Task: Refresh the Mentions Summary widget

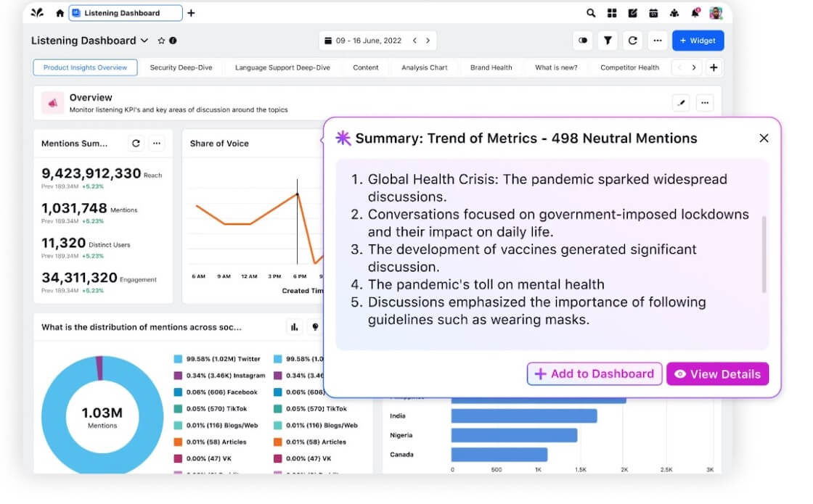Action: 136,144
